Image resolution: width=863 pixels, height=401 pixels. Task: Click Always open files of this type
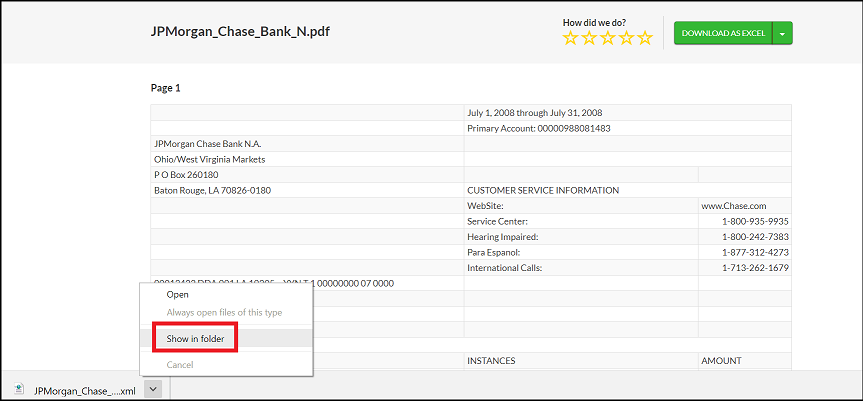point(224,313)
